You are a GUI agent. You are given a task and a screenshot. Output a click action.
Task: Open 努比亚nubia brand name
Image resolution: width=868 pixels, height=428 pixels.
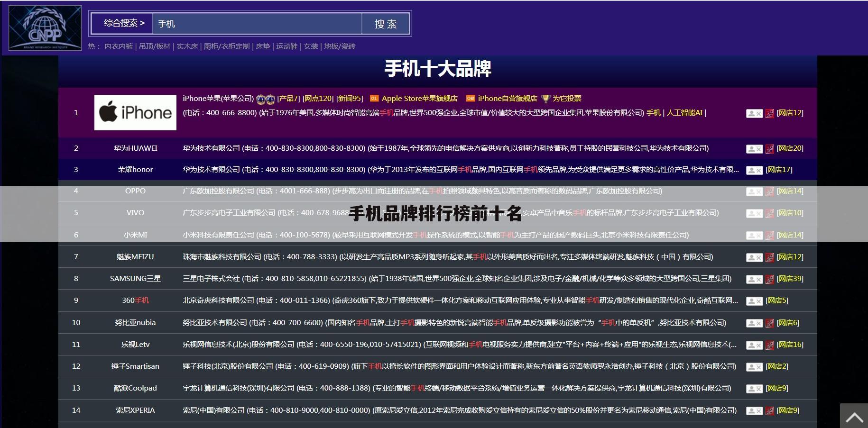coord(135,323)
